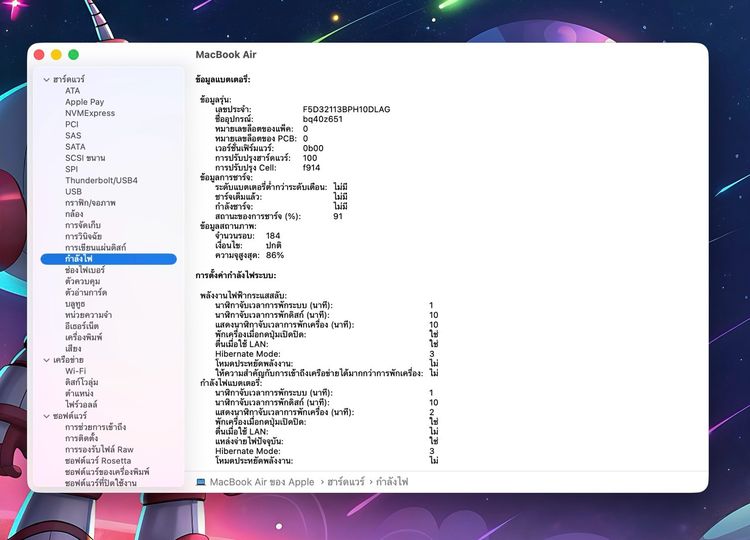Image resolution: width=750 pixels, height=540 pixels.
Task: Select เสียง in the sidebar
Action: coord(73,349)
